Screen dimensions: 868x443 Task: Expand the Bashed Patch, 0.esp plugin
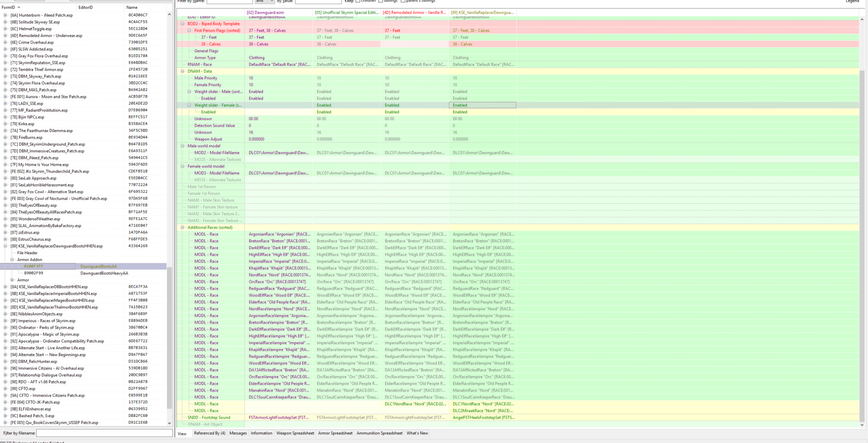pos(5,416)
